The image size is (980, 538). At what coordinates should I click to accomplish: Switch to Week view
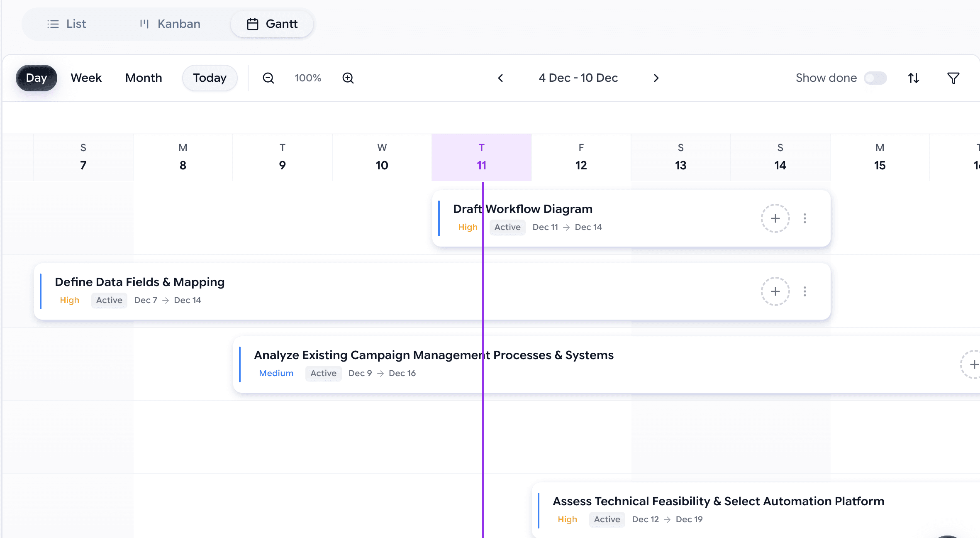pos(85,78)
